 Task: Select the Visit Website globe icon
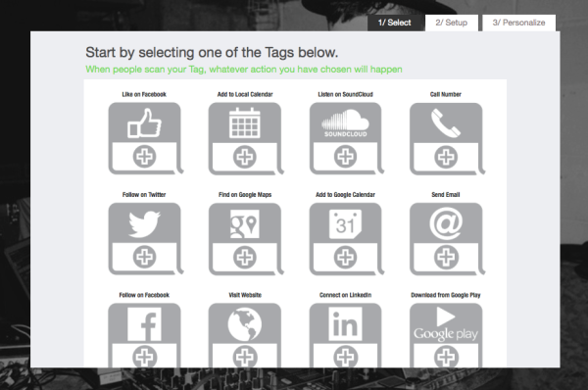[x=244, y=324]
